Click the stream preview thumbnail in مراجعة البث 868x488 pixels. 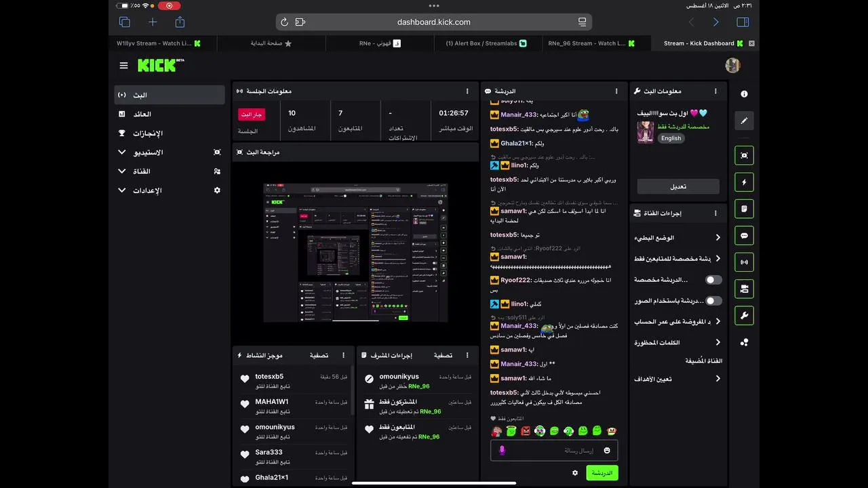click(355, 252)
